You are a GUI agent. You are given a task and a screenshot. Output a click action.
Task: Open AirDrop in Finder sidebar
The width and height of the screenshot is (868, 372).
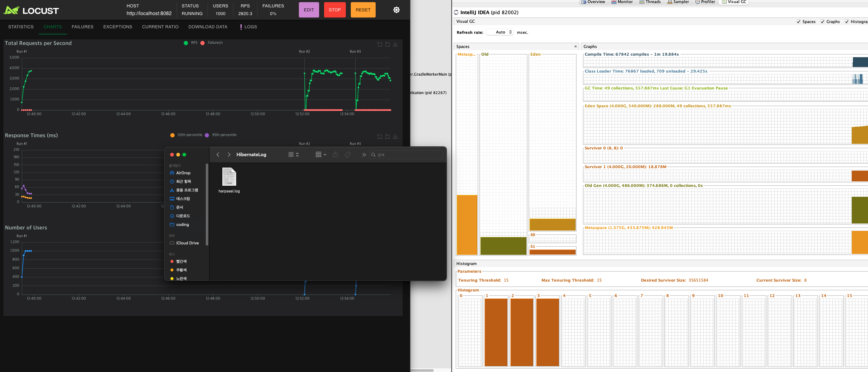[x=183, y=173]
